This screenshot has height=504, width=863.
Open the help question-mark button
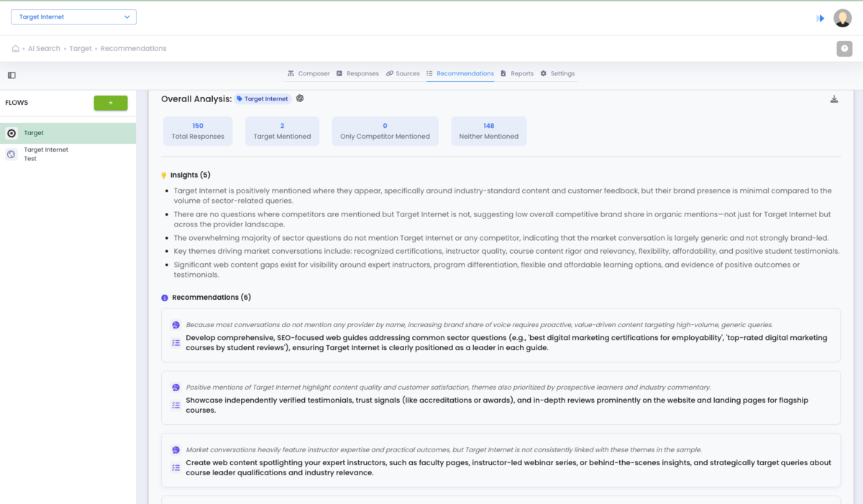coord(844,49)
